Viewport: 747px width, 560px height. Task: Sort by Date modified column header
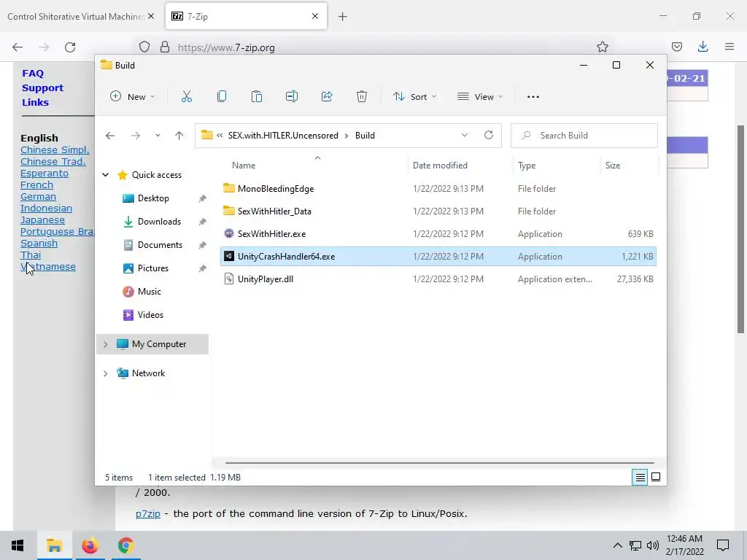tap(440, 166)
